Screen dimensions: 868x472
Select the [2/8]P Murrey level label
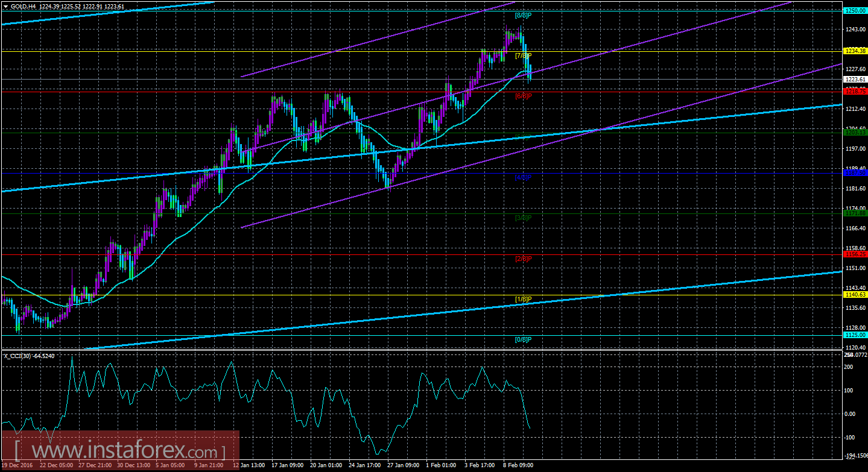pos(523,259)
